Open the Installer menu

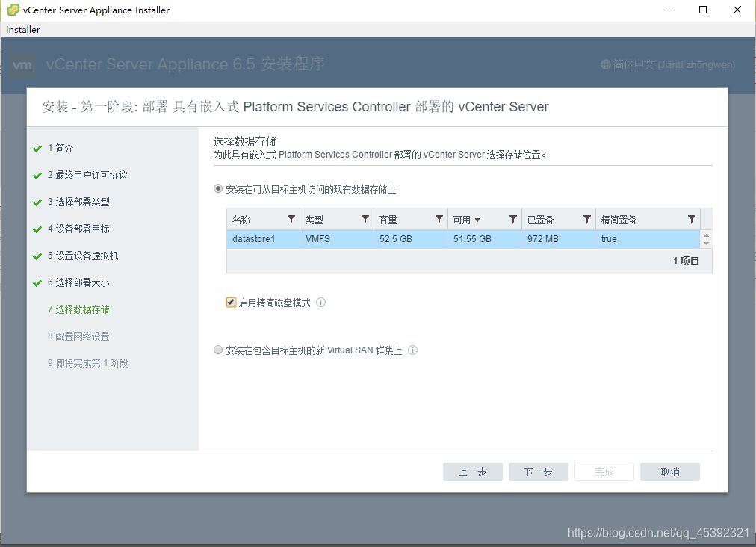pyautogui.click(x=22, y=29)
